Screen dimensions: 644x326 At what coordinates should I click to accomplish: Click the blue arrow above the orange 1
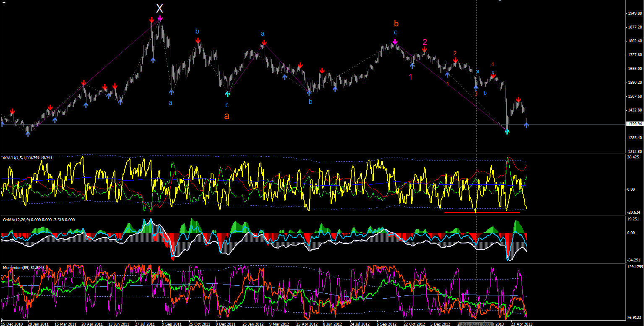point(448,74)
